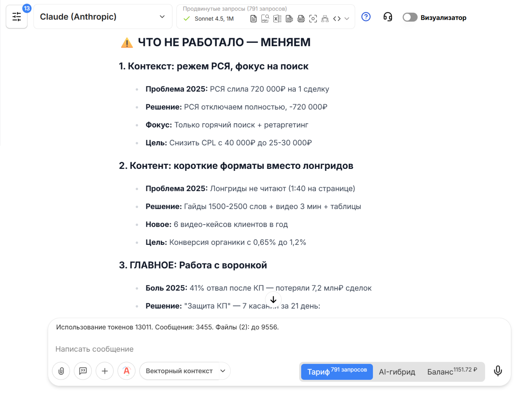The height and width of the screenshot is (398, 532).
Task: Export the conversation as DOCX
Action: 301,18
